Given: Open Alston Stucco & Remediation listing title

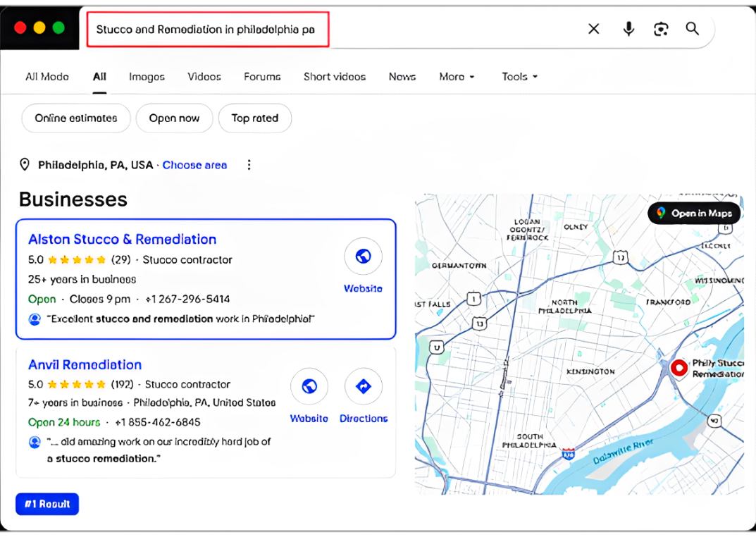Looking at the screenshot, I should click(122, 239).
